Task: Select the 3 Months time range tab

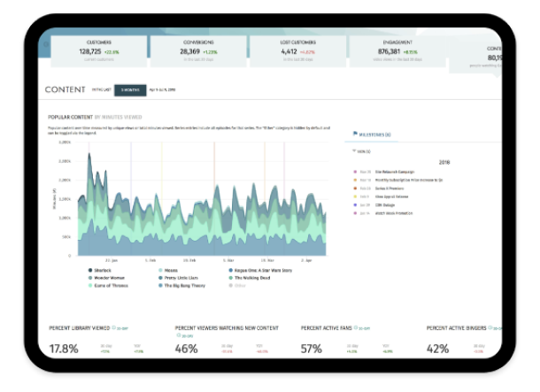Action: point(130,90)
